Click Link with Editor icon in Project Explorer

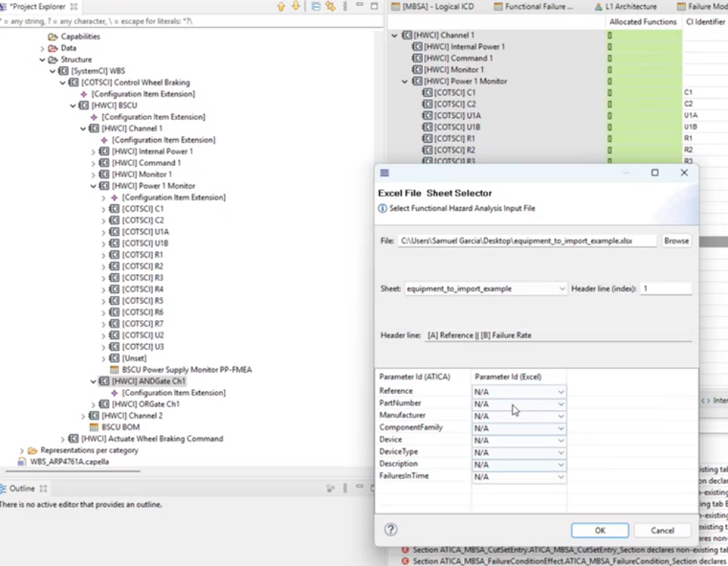pos(330,7)
